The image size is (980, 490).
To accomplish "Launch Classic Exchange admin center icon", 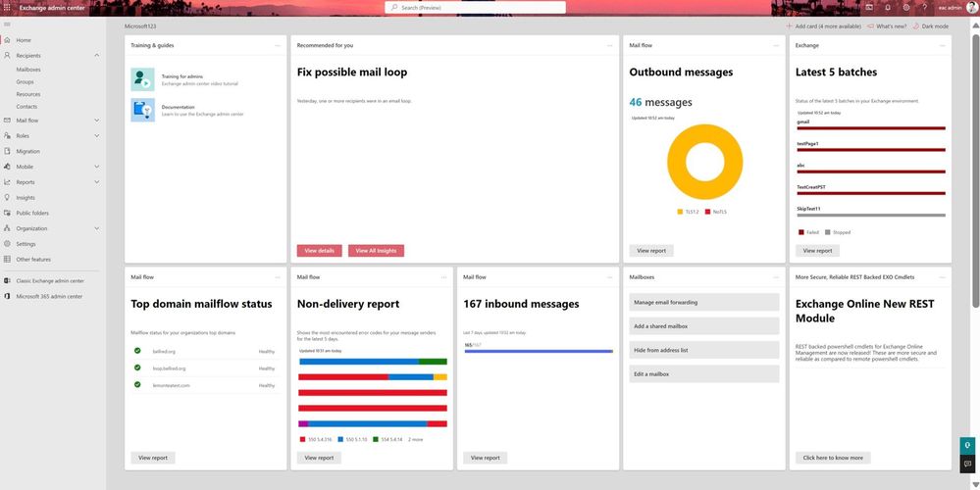I will (7, 281).
